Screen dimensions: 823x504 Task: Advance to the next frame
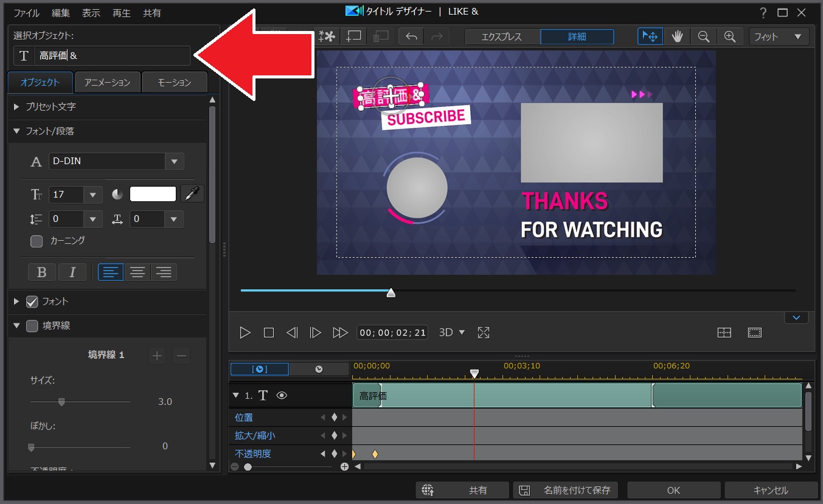point(315,333)
